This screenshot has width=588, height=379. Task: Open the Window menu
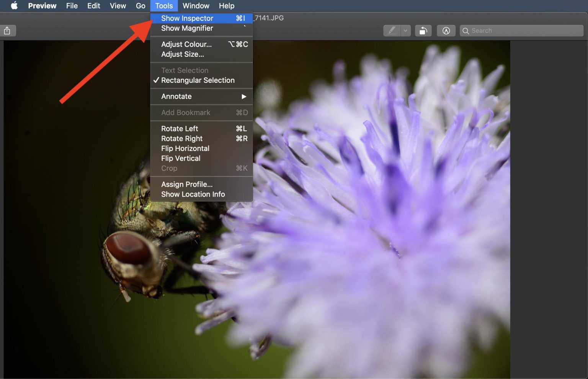[x=196, y=6]
